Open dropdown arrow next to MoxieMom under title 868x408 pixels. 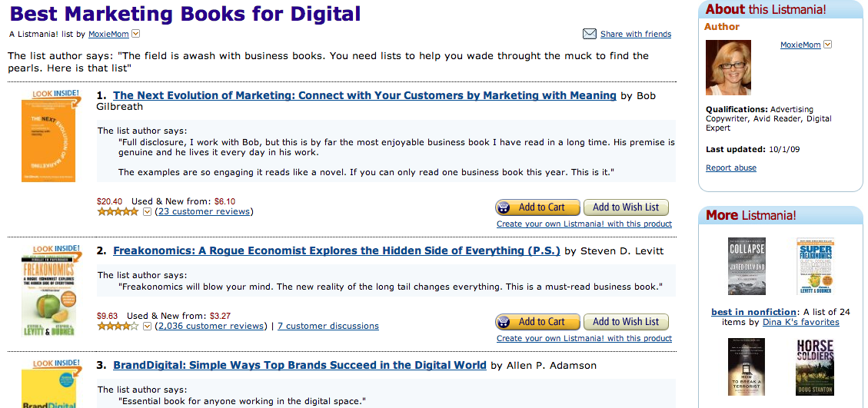coord(135,35)
